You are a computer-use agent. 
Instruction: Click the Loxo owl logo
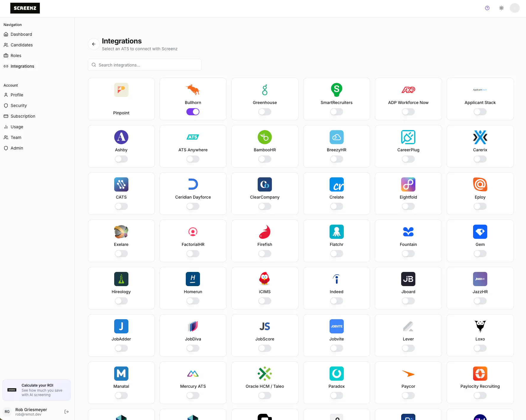(x=480, y=326)
